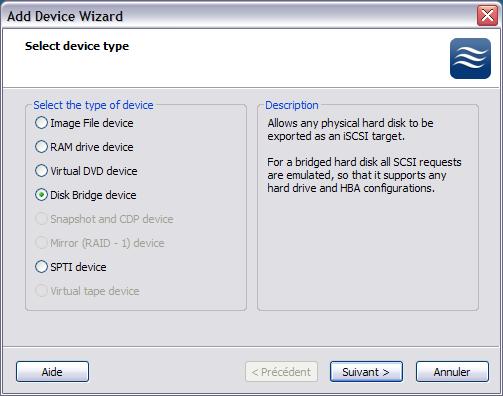Image resolution: width=503 pixels, height=396 pixels.
Task: Click the bridged hard disk description paragraph
Action: pyautogui.click(x=364, y=175)
